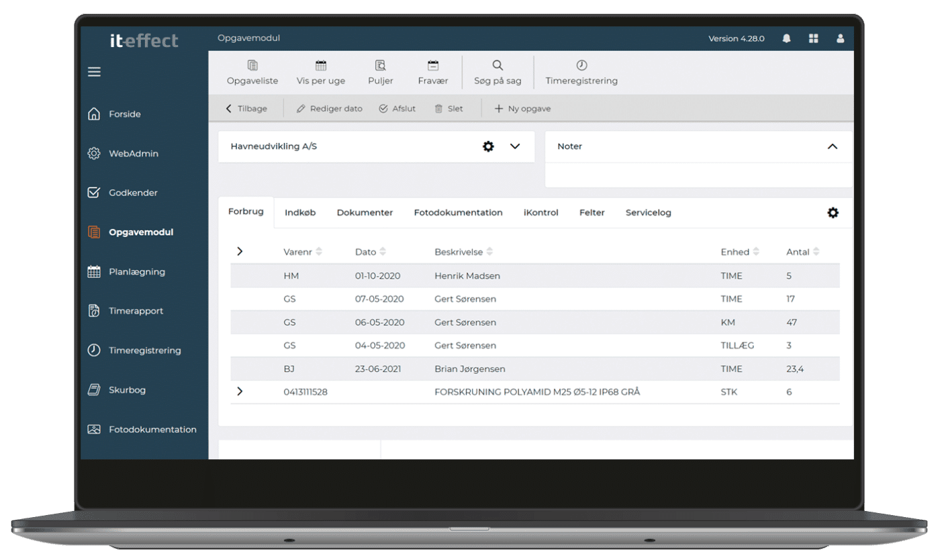The width and height of the screenshot is (940, 560).
Task: Sort by Beskrivelse column
Action: (464, 252)
